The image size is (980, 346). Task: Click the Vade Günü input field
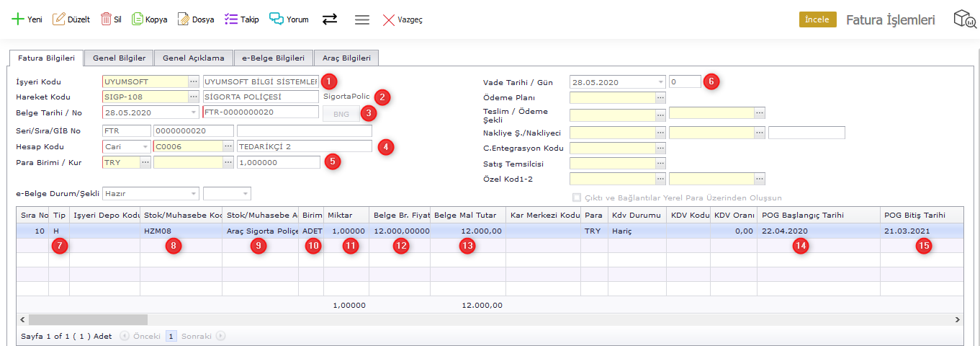pos(684,82)
